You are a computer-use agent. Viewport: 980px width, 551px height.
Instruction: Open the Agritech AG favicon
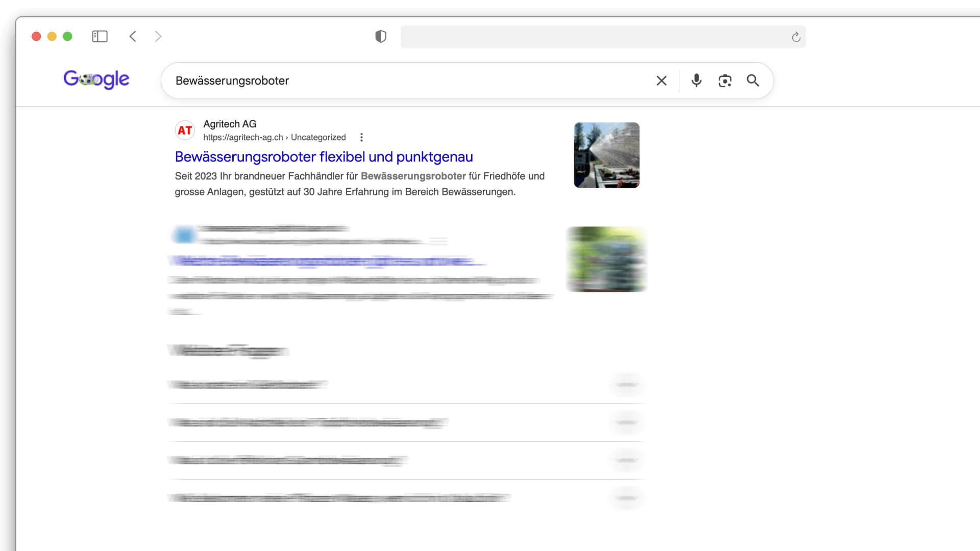[x=185, y=131]
